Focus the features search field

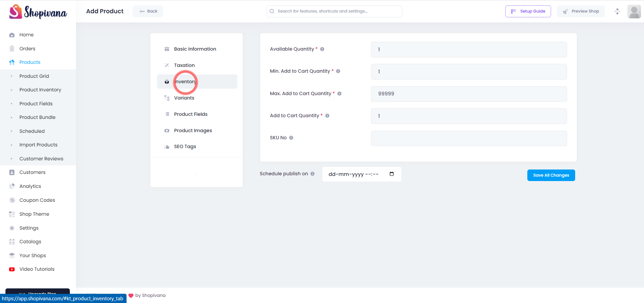click(x=334, y=11)
